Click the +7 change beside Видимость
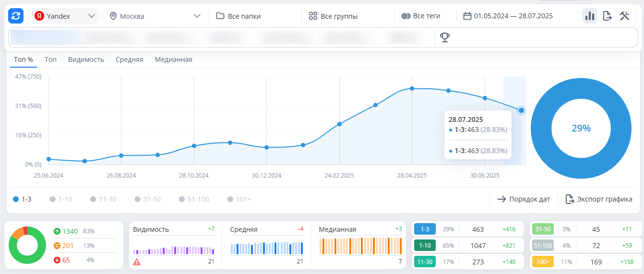The image size is (644, 274). (211, 229)
